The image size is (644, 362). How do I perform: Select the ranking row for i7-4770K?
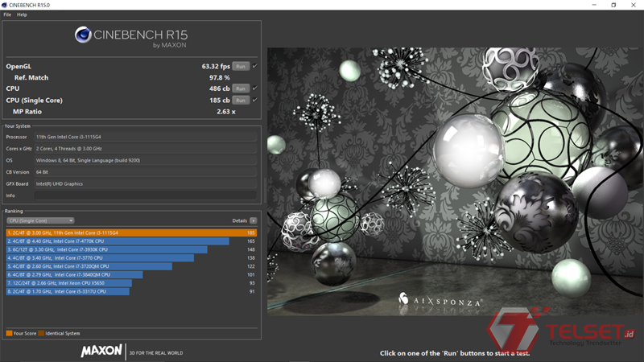(131, 241)
